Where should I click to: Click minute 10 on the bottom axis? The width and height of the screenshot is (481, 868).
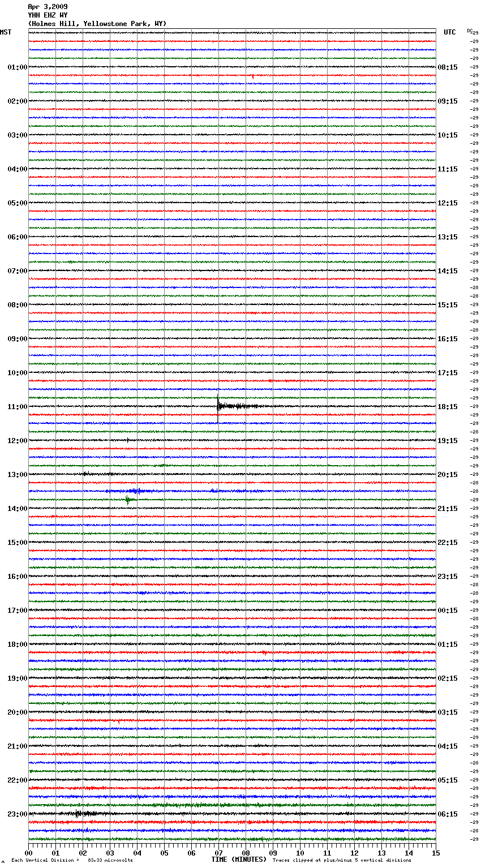300,853
